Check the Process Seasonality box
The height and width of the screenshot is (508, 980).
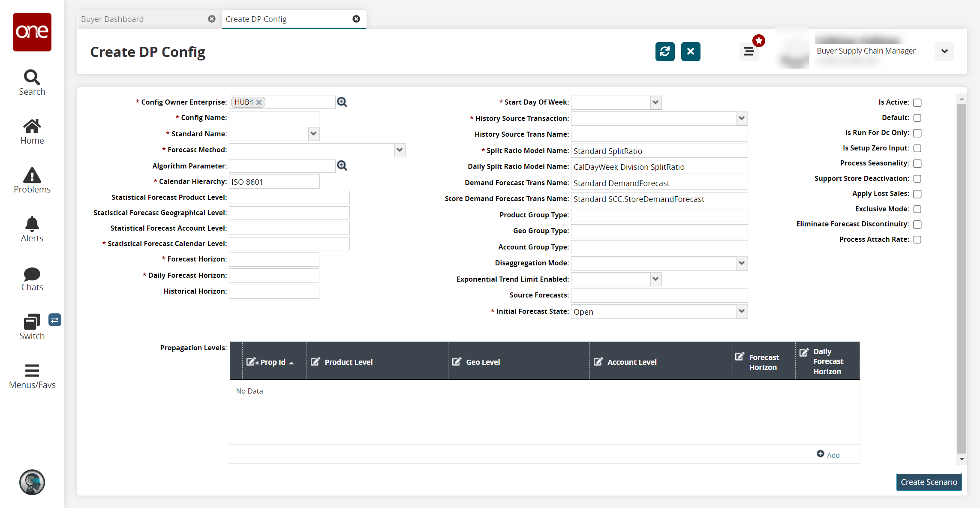(917, 163)
